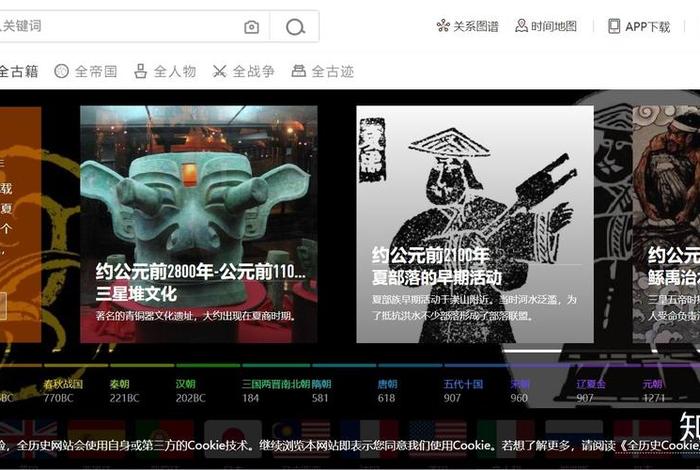Select 三国两晋南北朝 184 on timeline
This screenshot has width=700, height=470.
(275, 391)
